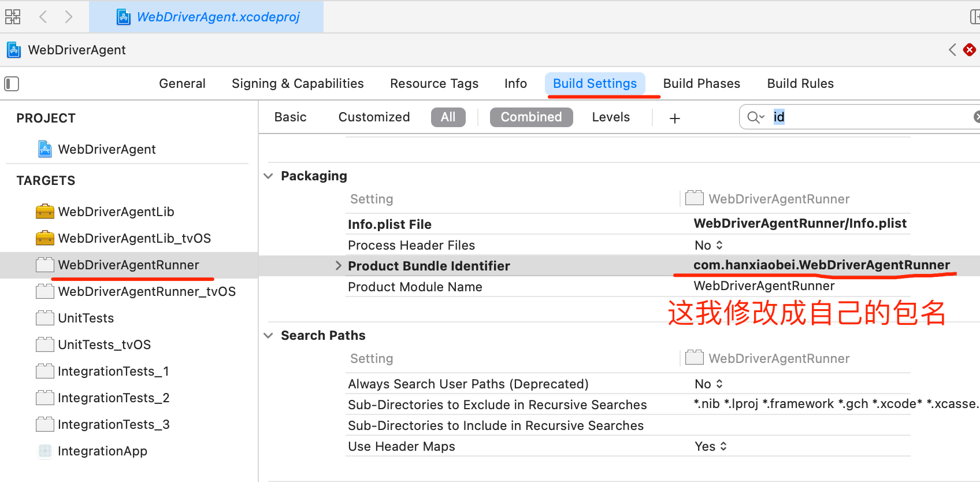Click com.hanxiaobei.WebDriverAgentRunner bundle ID value
The width and height of the screenshot is (980, 482).
point(822,265)
